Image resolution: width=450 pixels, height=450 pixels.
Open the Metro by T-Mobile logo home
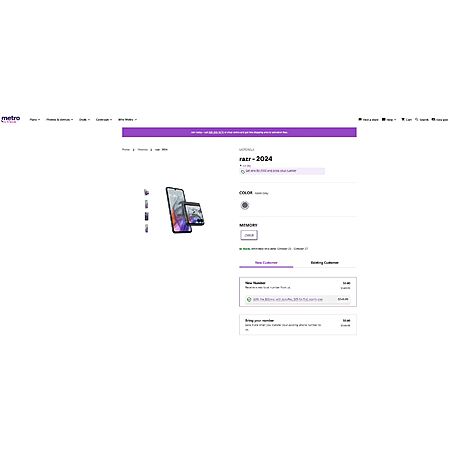coord(11,119)
